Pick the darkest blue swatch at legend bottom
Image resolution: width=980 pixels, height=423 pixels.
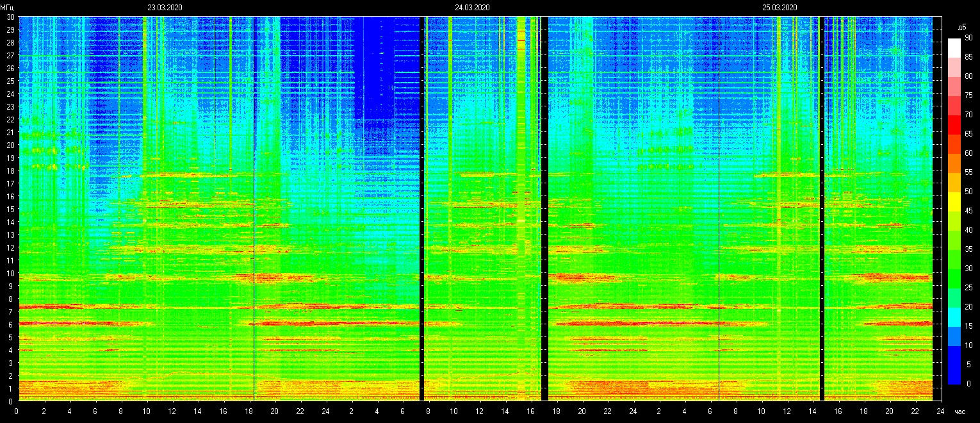954,374
